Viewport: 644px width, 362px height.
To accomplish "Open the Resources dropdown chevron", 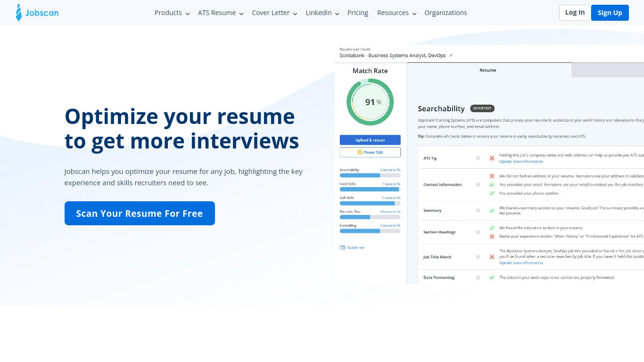I will [414, 13].
